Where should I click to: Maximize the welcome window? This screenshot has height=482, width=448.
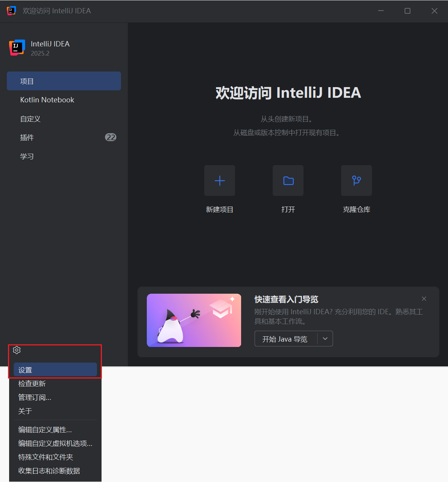tap(407, 11)
